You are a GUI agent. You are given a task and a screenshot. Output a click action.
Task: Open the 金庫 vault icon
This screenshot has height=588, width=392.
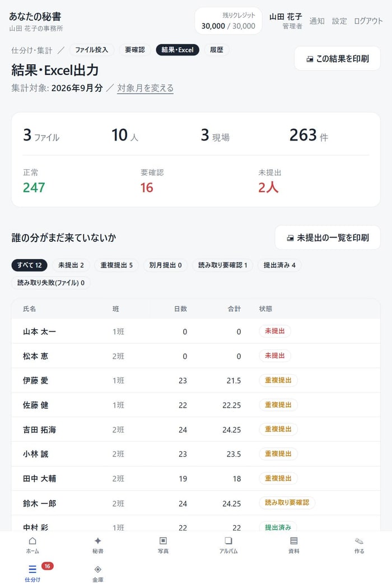tap(98, 570)
